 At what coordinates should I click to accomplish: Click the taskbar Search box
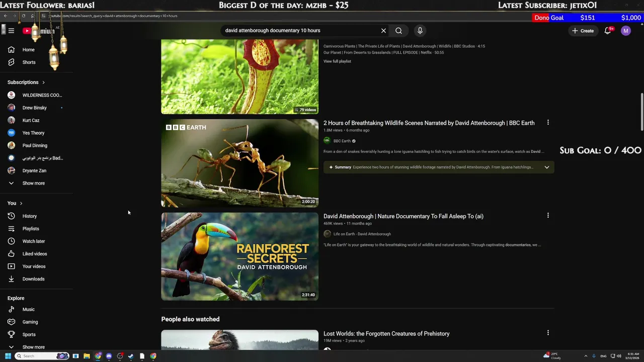coord(41,356)
